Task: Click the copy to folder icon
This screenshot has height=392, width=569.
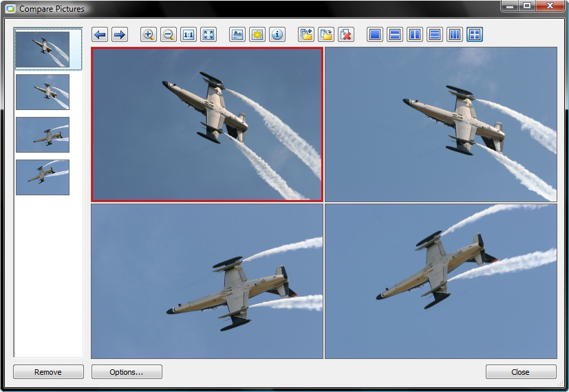Action: 306,34
